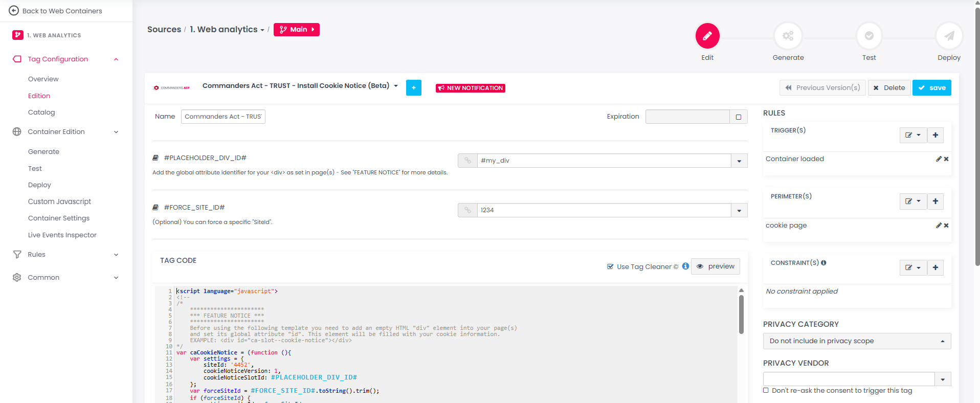Click the save button
Screen dimensions: 980x403
(931, 88)
